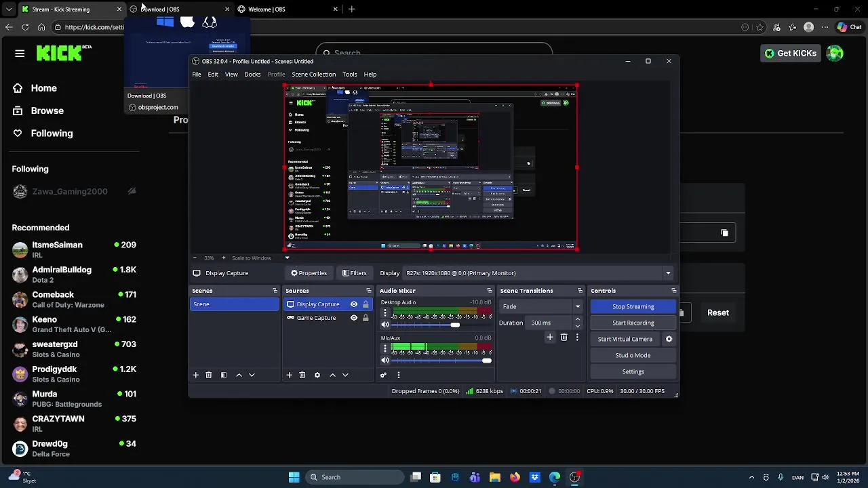868x488 pixels.
Task: Open Display monitor selection dropdown
Action: point(538,273)
